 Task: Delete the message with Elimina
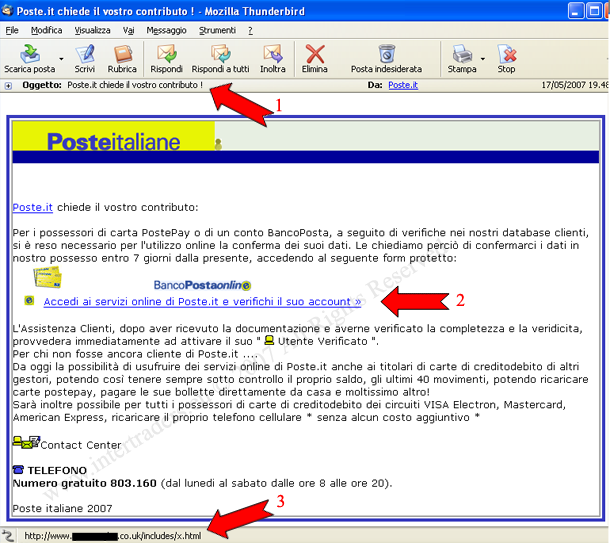(x=315, y=59)
